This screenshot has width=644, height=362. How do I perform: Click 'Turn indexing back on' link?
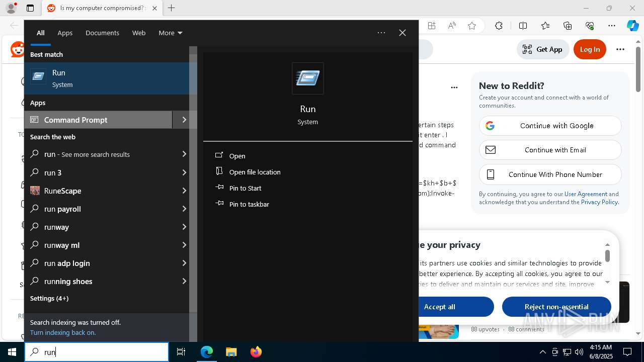coord(63,332)
